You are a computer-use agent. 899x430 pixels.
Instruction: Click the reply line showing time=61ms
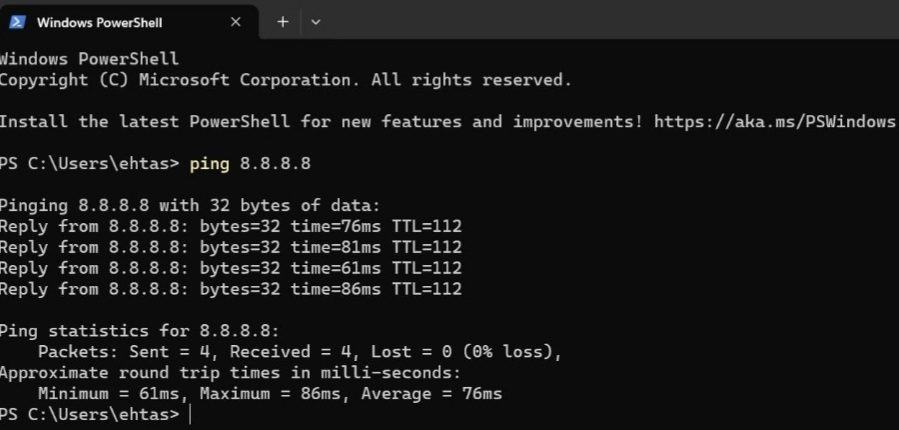(230, 268)
